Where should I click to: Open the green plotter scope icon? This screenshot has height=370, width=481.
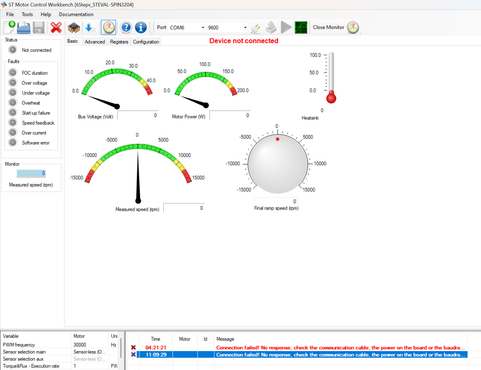tap(301, 27)
